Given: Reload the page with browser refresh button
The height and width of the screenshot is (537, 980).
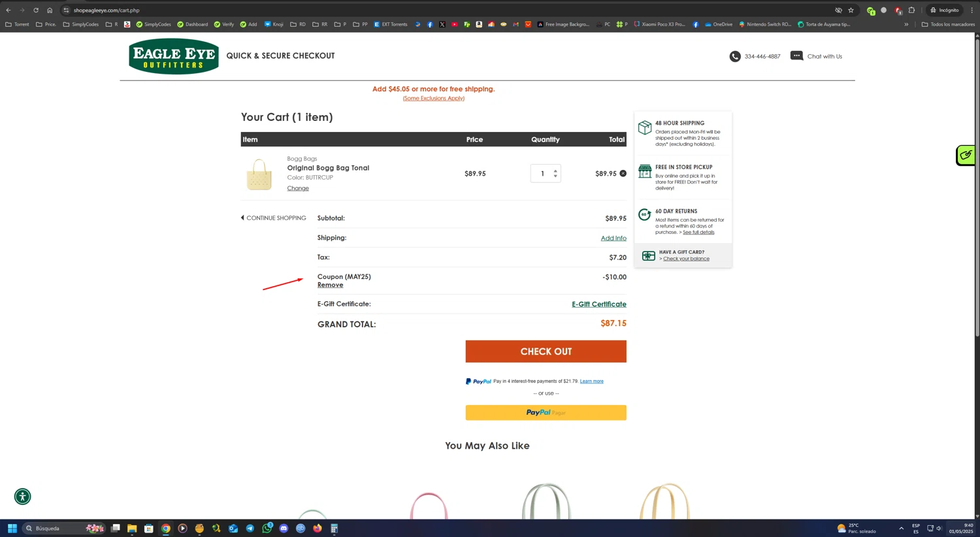Looking at the screenshot, I should point(36,10).
